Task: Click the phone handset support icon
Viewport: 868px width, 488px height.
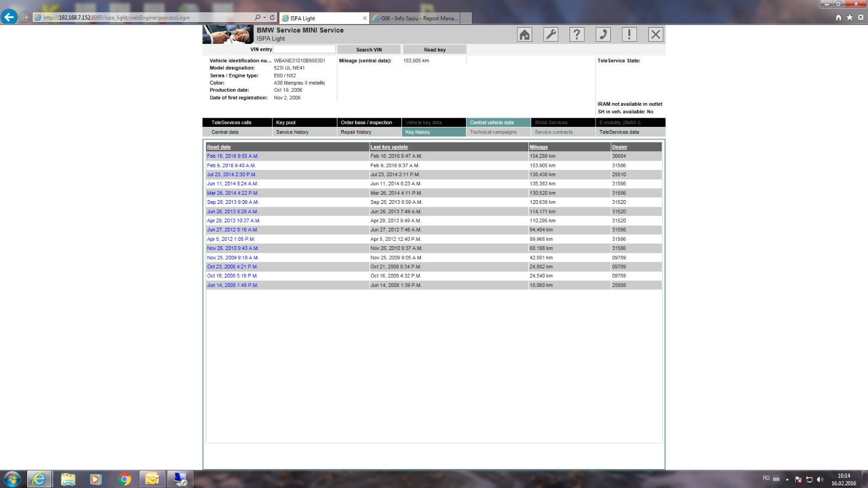Action: (x=603, y=35)
